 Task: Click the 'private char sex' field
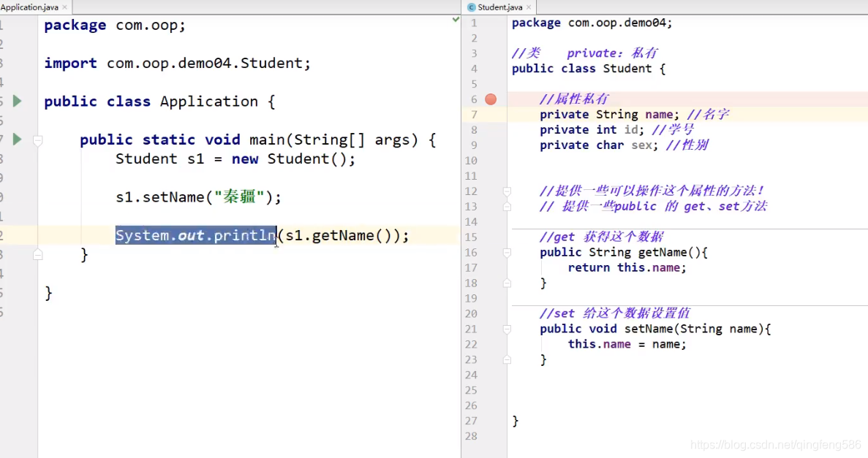click(599, 145)
